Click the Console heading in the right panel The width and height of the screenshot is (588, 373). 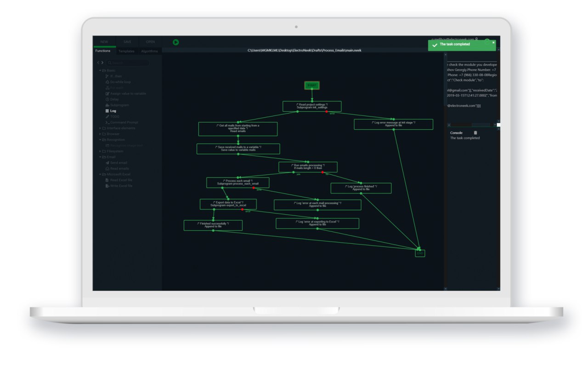click(456, 133)
